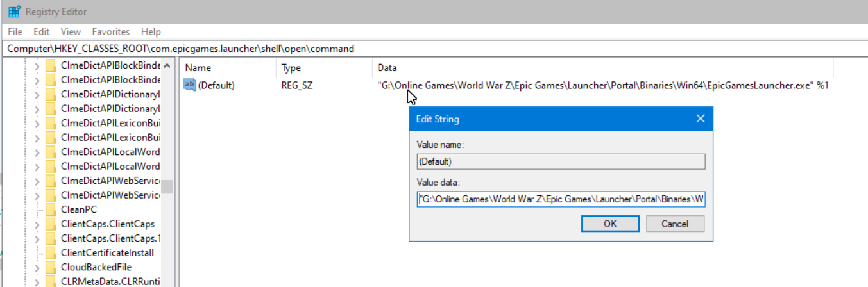Screen dimensions: 868x287
Task: Click the (Default) string value icon
Action: (190, 85)
